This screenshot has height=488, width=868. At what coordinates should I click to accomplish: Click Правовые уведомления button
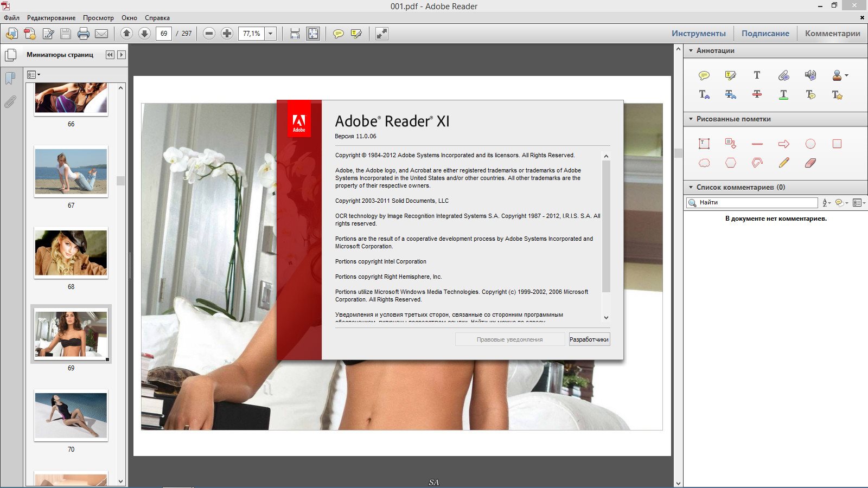tap(509, 339)
